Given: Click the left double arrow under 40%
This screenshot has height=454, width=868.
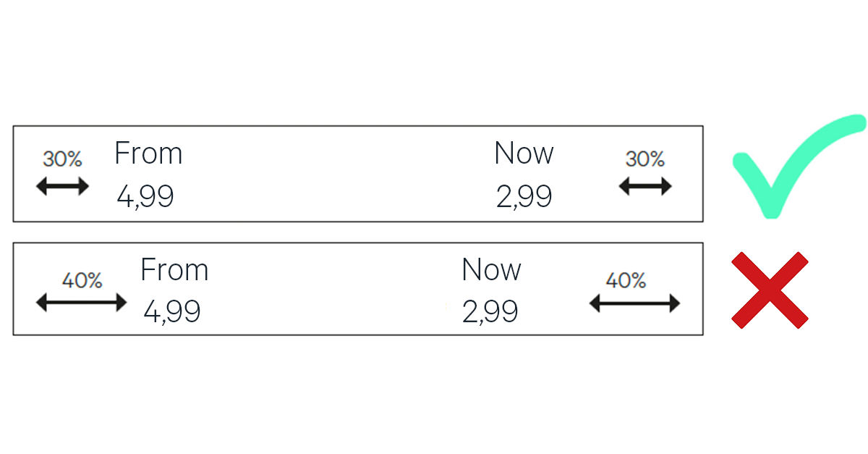Looking at the screenshot, I should (x=81, y=303).
